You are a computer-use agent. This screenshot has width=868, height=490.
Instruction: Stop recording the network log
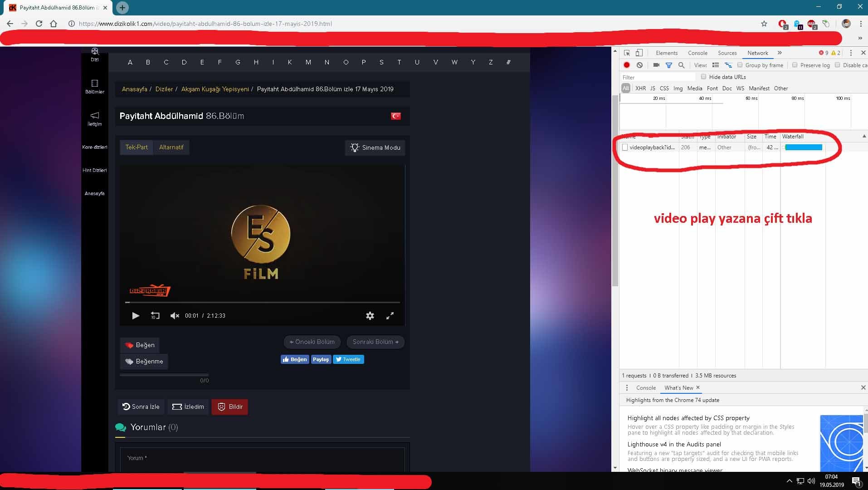click(627, 65)
